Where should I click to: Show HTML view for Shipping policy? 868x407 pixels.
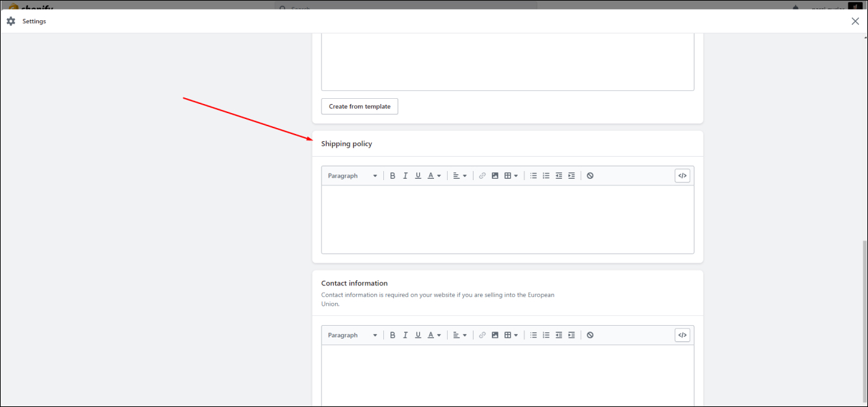click(x=682, y=176)
